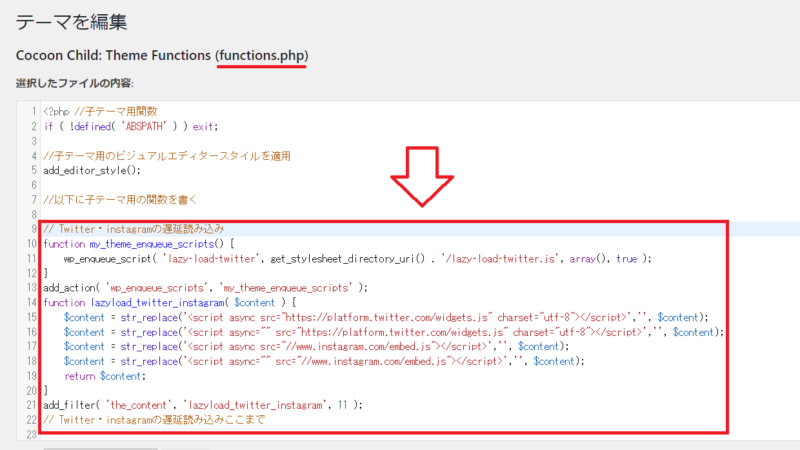The image size is (800, 450).
Task: Click the closing brace on line 20
Action: click(46, 391)
